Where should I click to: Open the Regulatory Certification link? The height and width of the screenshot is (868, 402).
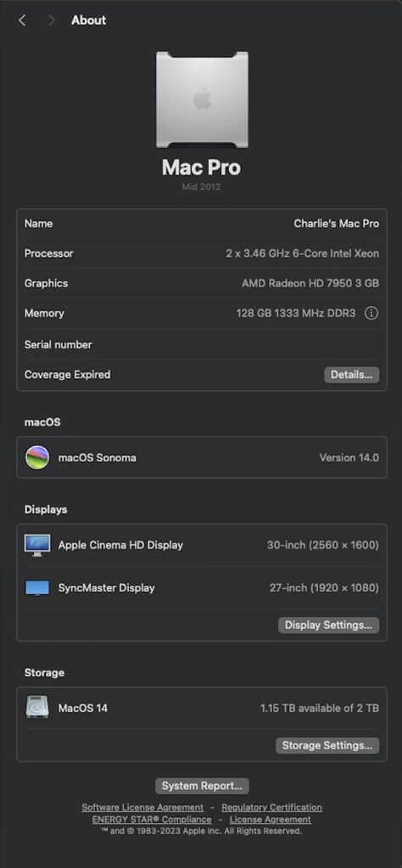coord(272,807)
